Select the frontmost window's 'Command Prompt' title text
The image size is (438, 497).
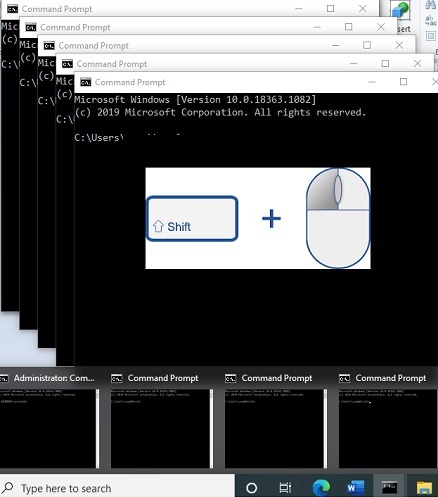tap(130, 82)
